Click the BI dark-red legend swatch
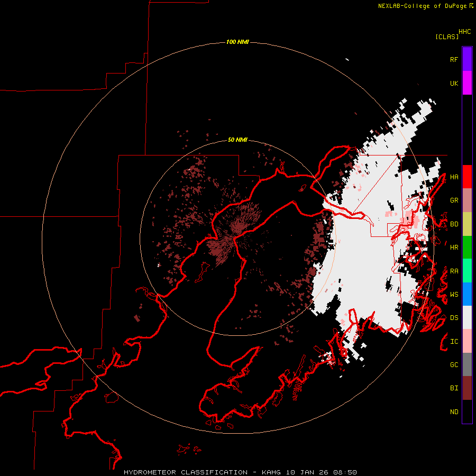The width and height of the screenshot is (476, 476). (x=467, y=388)
